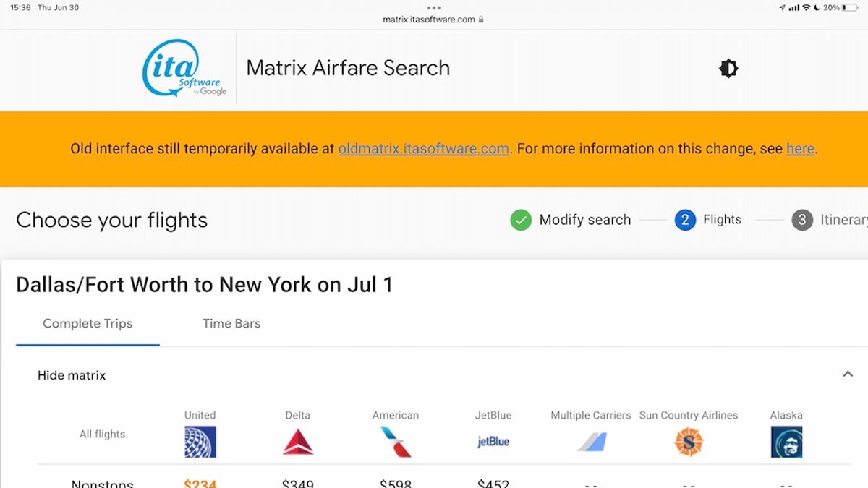
Task: Select American nonstop $598 fare
Action: coord(396,483)
